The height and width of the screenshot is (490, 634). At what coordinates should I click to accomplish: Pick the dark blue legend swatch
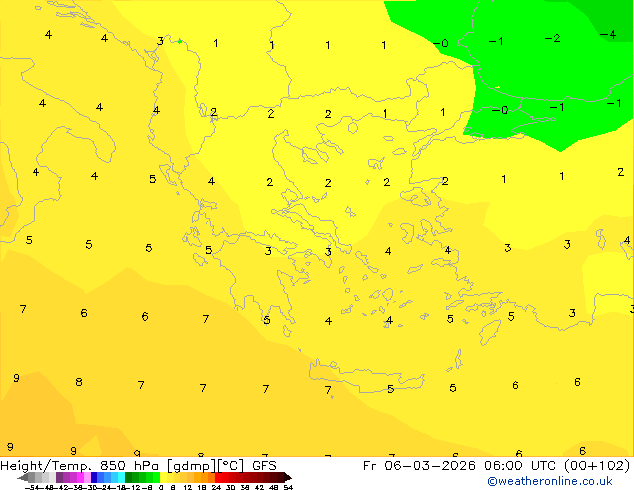94,477
